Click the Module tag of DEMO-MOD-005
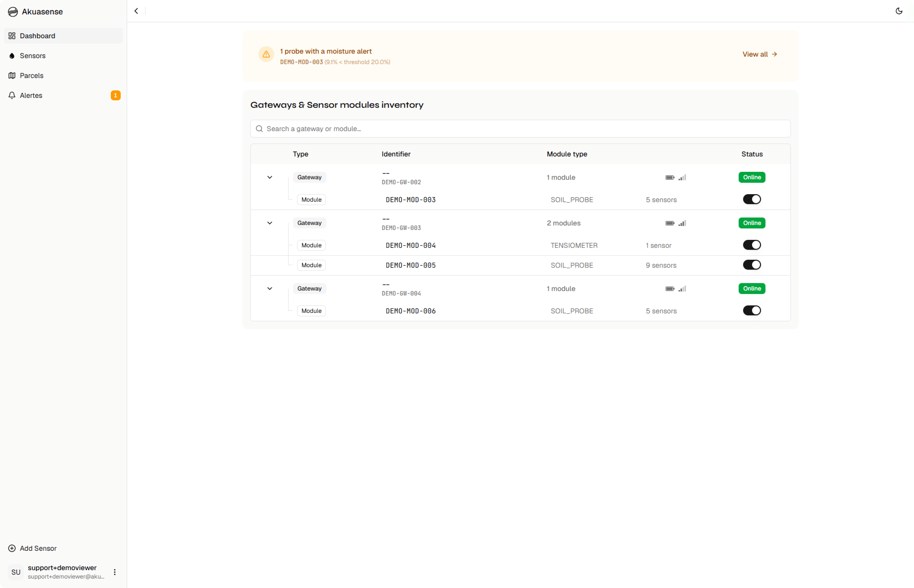 tap(311, 265)
